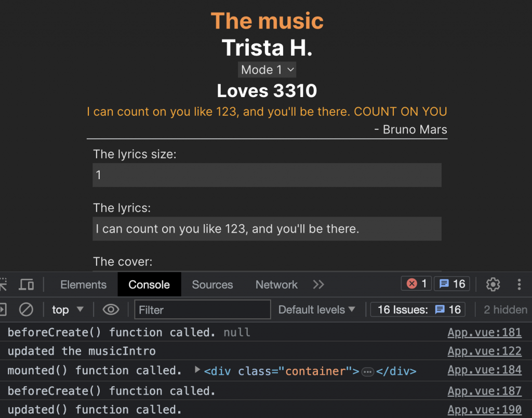This screenshot has width=532, height=418.
Task: Open DevTools settings gear
Action: pyautogui.click(x=493, y=284)
